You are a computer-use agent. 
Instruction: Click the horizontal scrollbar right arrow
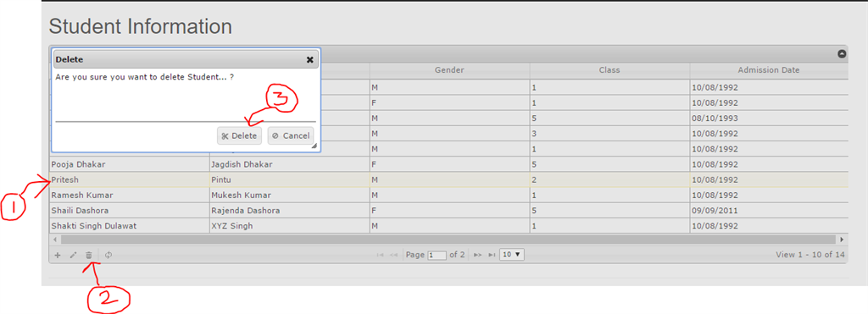pos(842,240)
